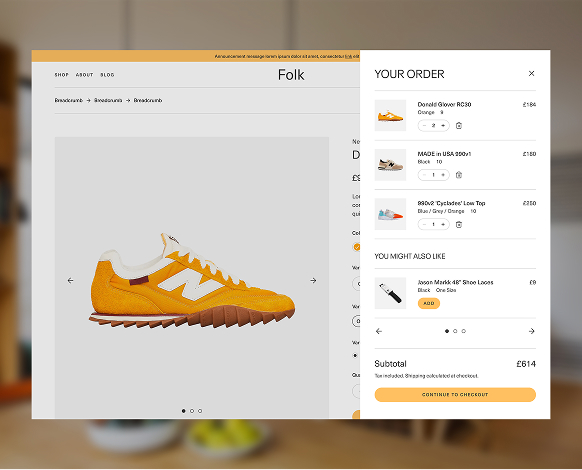Open 990v2 'Cyclades' Low Top title
Screen dimensions: 582x470
(x=451, y=203)
